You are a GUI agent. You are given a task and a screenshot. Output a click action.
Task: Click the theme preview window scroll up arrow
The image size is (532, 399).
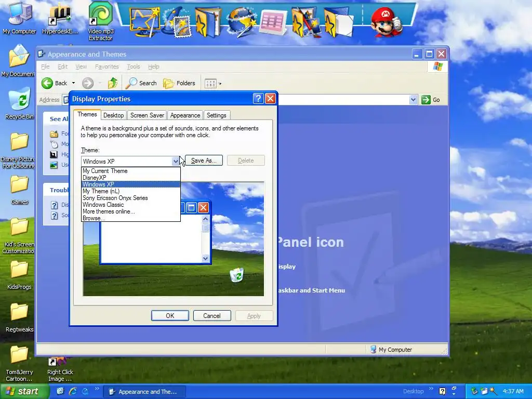pos(205,219)
